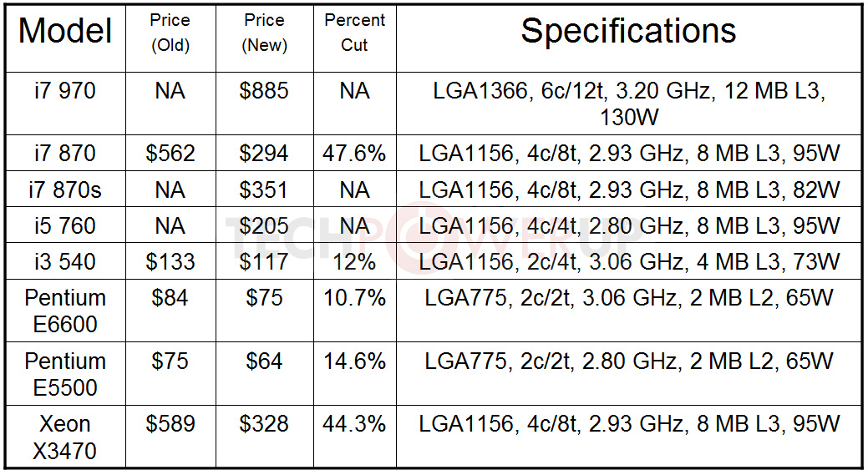868x475 pixels.
Task: Select the 44.3% percent cut cell
Action: pos(354,425)
